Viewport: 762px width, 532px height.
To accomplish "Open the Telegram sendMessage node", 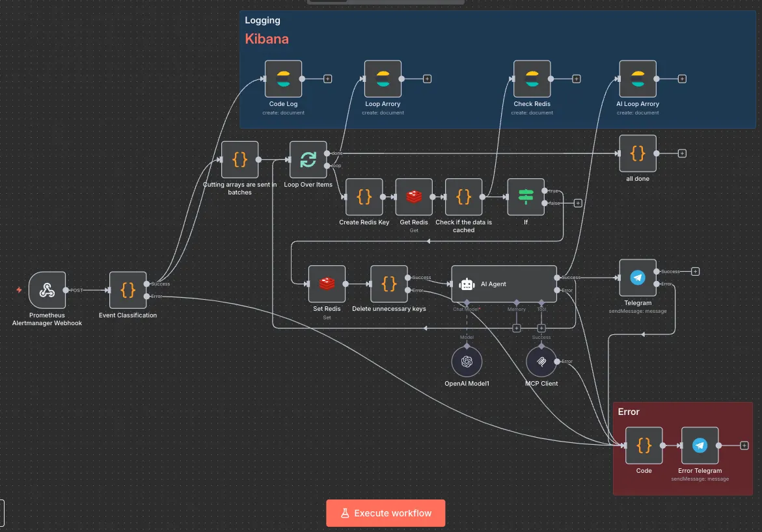I will pos(637,277).
